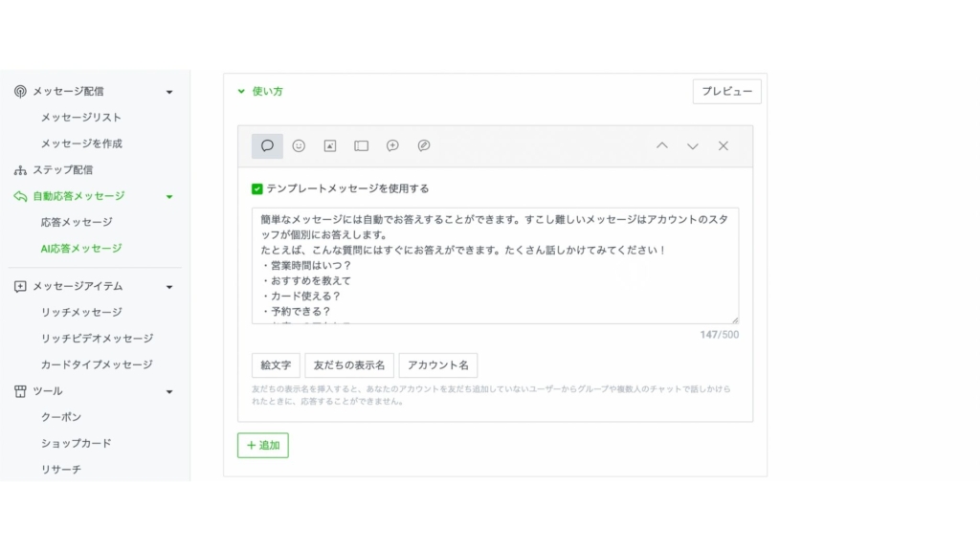This screenshot has height=551, width=980.
Task: Open リッチメッセージ in the sidebar
Action: pos(81,312)
